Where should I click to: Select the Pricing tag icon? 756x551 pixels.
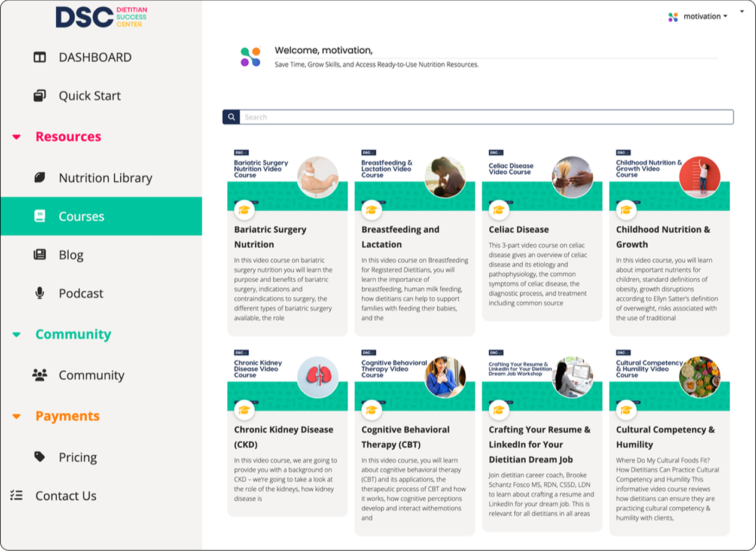click(41, 456)
